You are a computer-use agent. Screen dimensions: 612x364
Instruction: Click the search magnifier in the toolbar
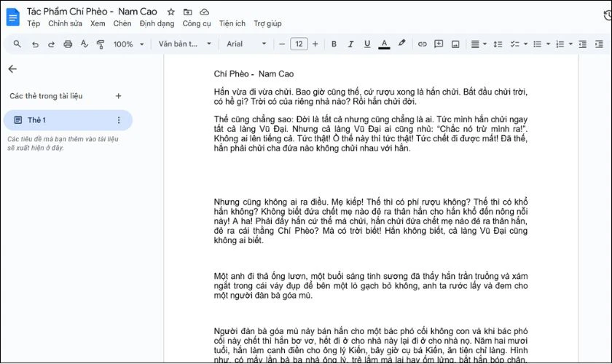tap(17, 44)
